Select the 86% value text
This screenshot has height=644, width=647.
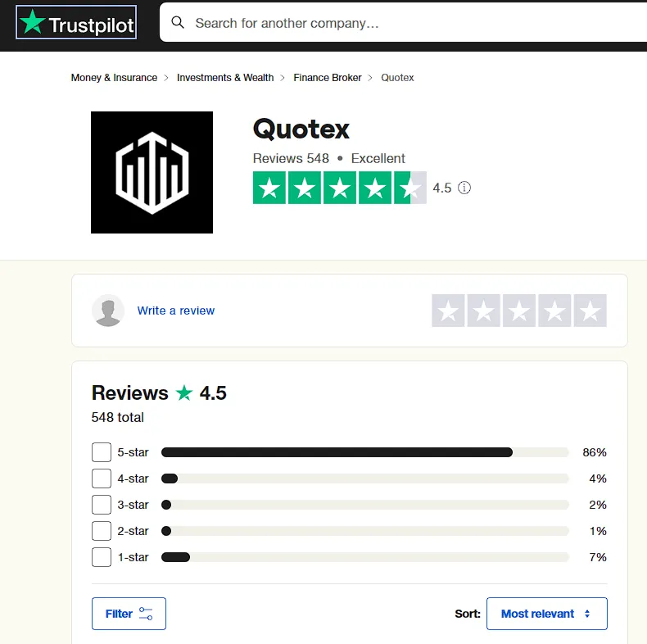(x=595, y=452)
